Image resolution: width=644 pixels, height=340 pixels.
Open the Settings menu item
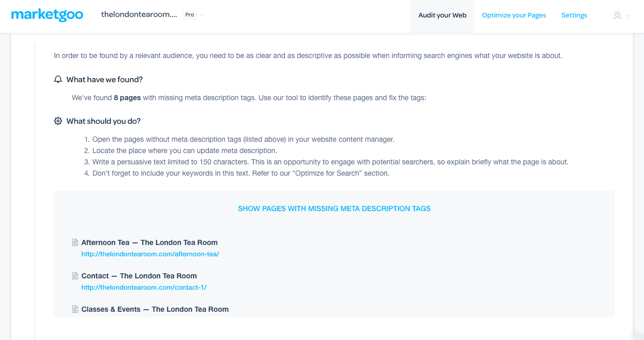574,15
